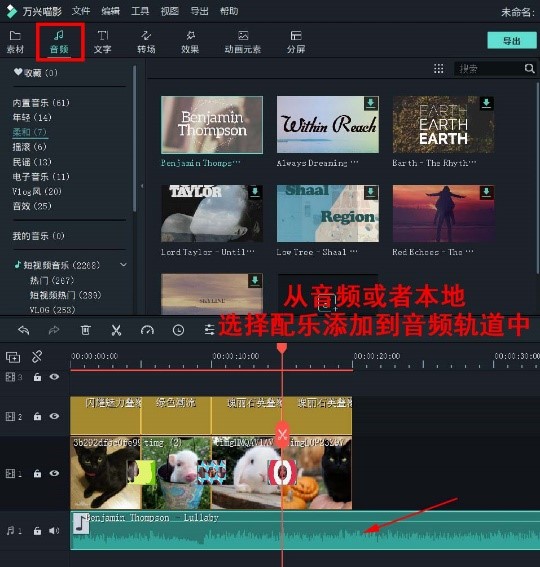
Task: Click the search magnifier icon
Action: tap(529, 68)
